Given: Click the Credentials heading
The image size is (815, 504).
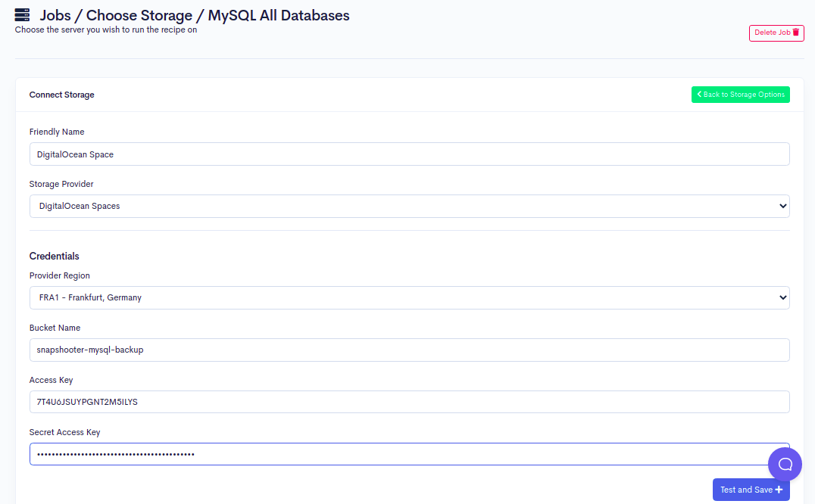Looking at the screenshot, I should coord(54,256).
